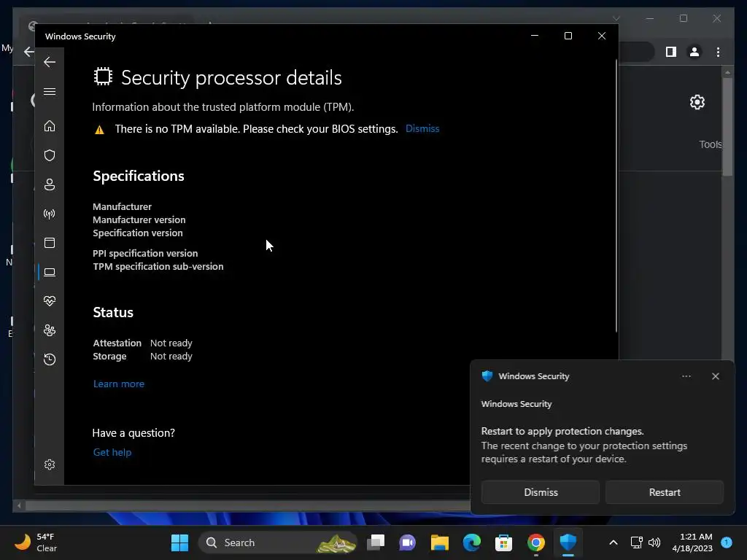747x560 pixels.
Task: Close the Windows Security notification toast
Action: tap(715, 376)
